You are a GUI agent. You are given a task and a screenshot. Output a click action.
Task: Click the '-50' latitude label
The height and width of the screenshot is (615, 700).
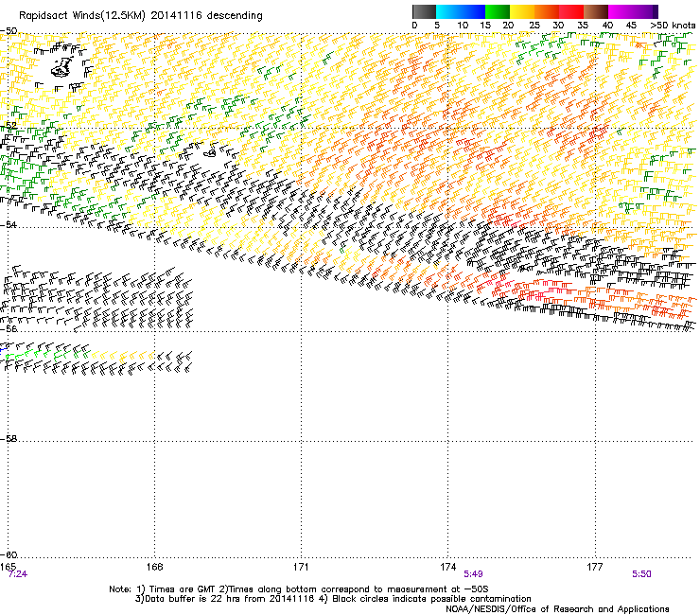pyautogui.click(x=9, y=31)
